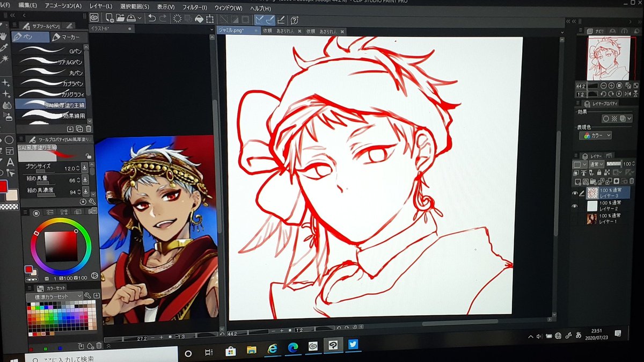Viewport: 644px width, 362px height.
Task: Delete sub tool with trash icon
Action: point(88,129)
